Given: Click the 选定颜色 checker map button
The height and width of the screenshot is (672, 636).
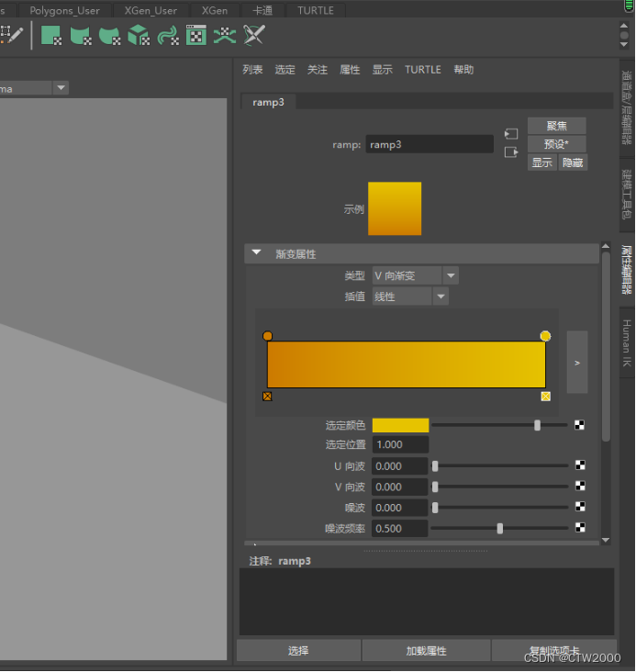Looking at the screenshot, I should pos(579,425).
